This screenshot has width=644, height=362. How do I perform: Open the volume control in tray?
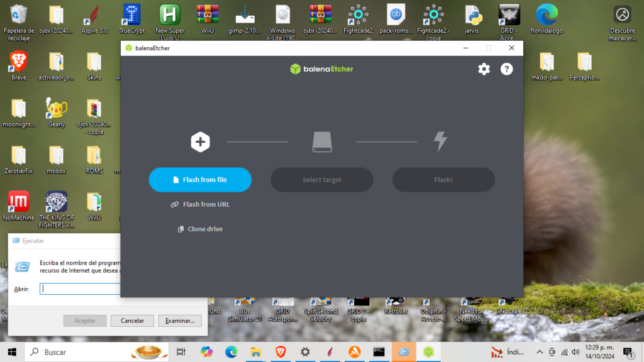pyautogui.click(x=575, y=352)
